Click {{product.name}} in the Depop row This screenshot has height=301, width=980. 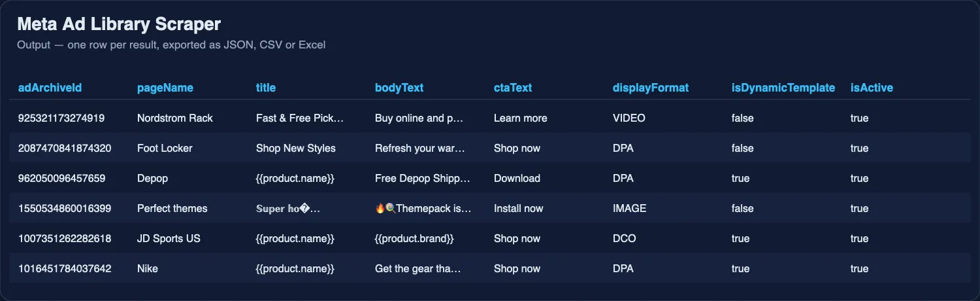(295, 179)
